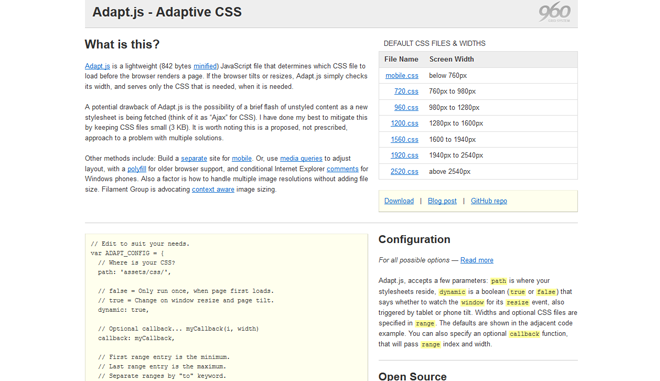Open 1920.css file link
This screenshot has height=381, width=660.
405,155
